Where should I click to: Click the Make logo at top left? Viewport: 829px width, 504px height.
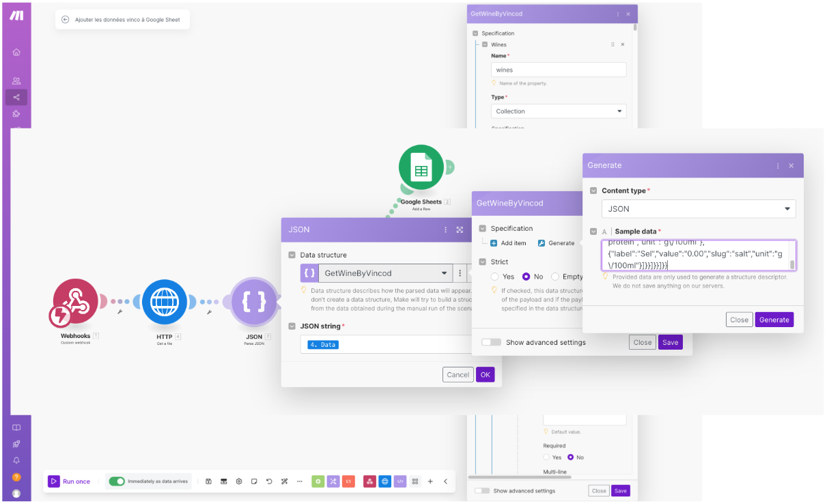coord(16,16)
